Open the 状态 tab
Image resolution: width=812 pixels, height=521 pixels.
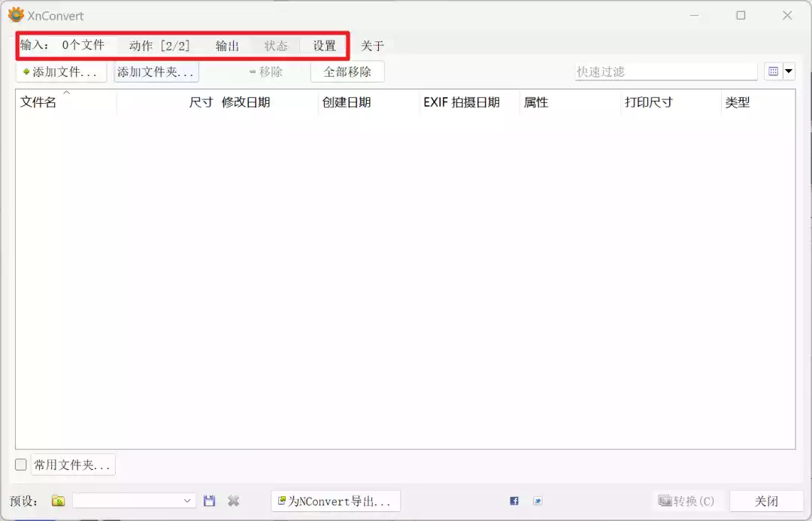click(x=275, y=46)
